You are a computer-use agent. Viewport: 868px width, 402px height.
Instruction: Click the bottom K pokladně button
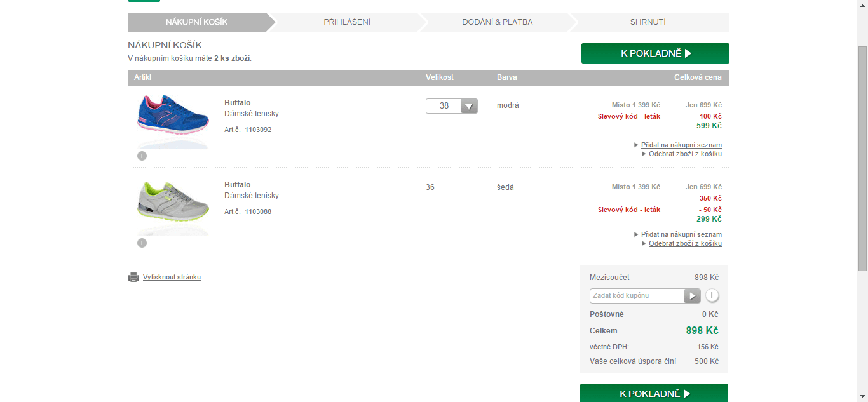click(x=654, y=393)
